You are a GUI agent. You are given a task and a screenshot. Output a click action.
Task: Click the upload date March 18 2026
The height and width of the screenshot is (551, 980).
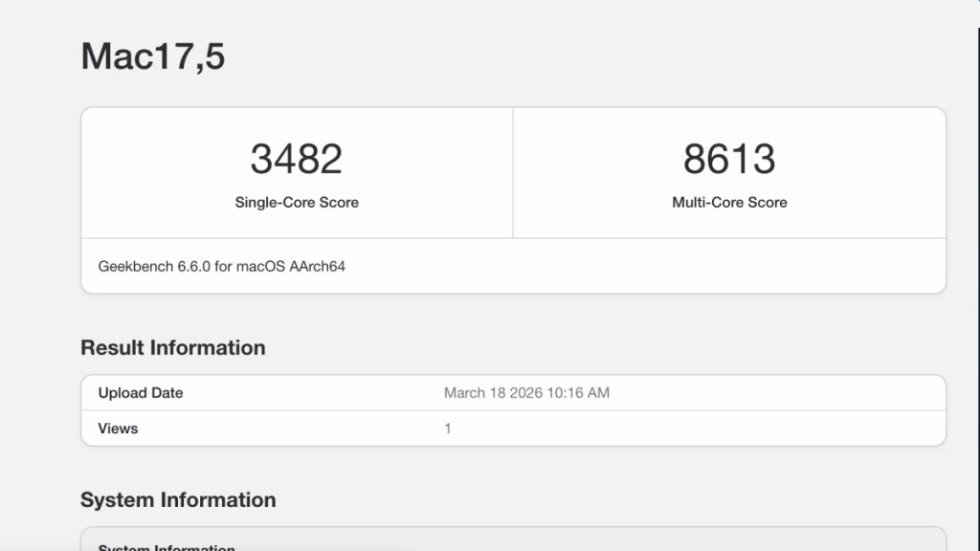tap(527, 392)
